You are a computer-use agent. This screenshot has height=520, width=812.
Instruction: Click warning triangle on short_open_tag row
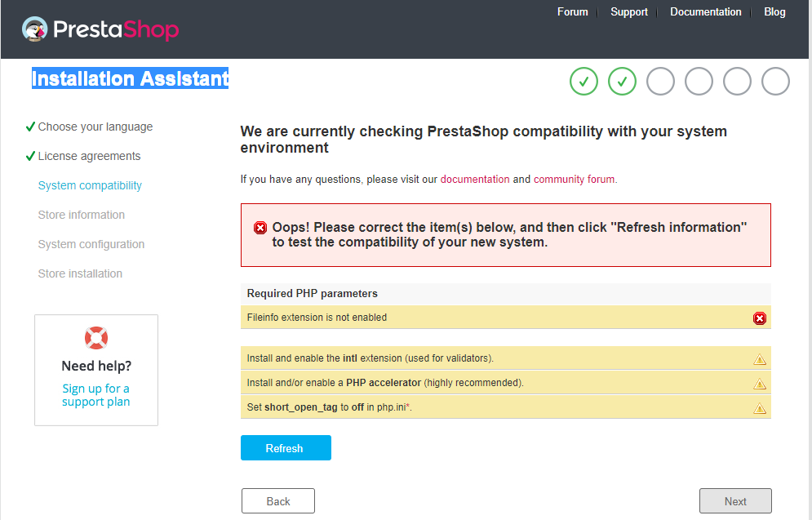point(760,407)
